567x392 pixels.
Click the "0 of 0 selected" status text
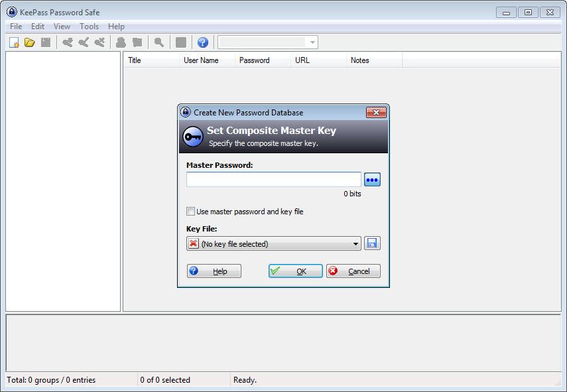click(x=165, y=380)
